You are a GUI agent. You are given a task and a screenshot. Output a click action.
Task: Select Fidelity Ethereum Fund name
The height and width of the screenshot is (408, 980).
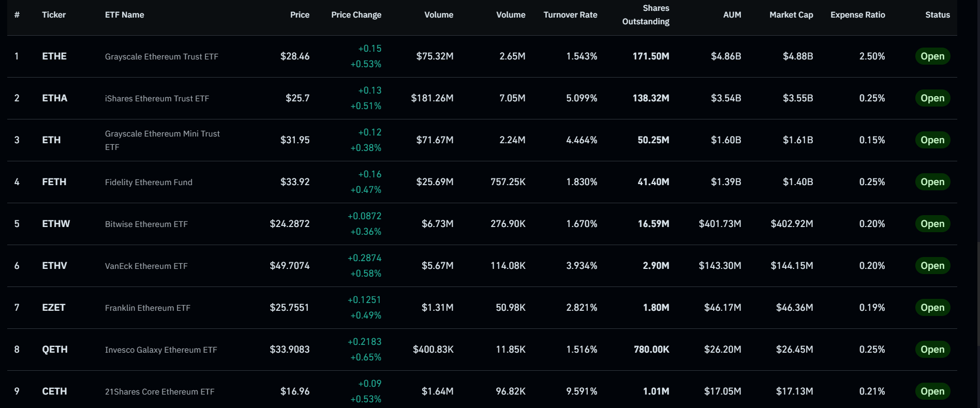click(149, 182)
